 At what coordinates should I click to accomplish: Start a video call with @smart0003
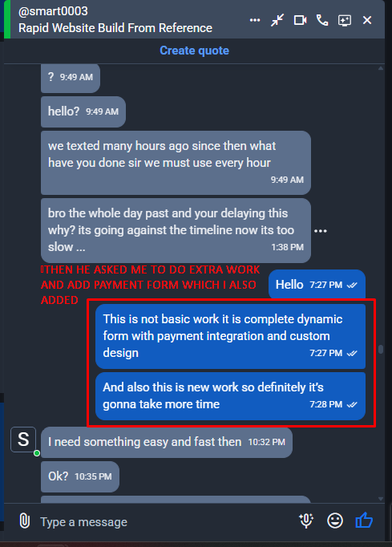coord(301,20)
